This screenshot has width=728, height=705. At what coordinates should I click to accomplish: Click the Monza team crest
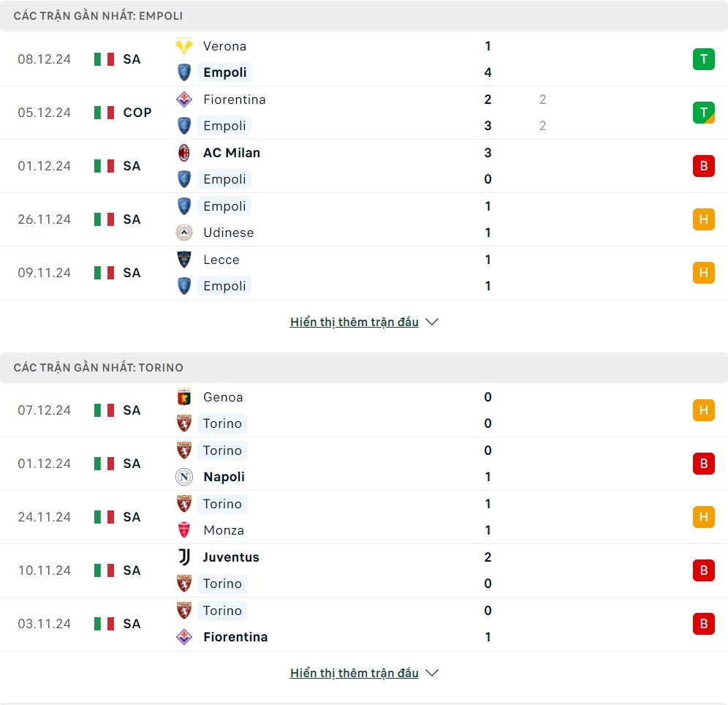pyautogui.click(x=184, y=530)
